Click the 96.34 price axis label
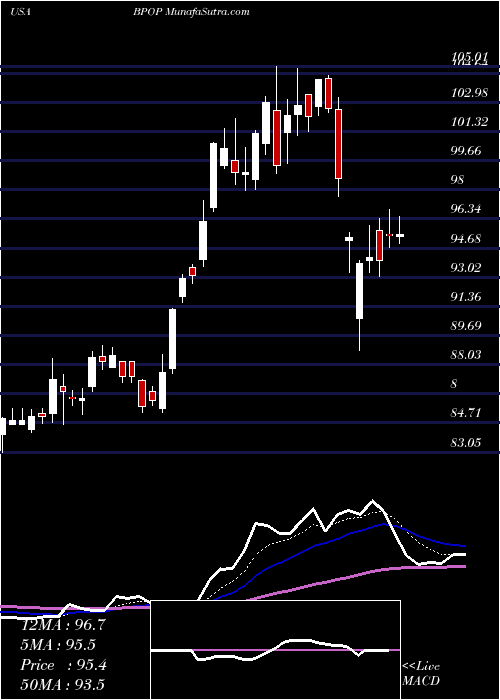 pyautogui.click(x=467, y=208)
